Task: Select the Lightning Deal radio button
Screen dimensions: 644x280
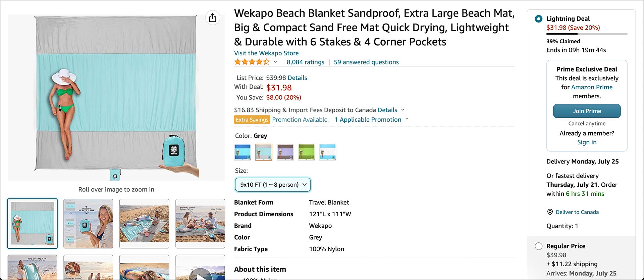Action: coord(540,19)
